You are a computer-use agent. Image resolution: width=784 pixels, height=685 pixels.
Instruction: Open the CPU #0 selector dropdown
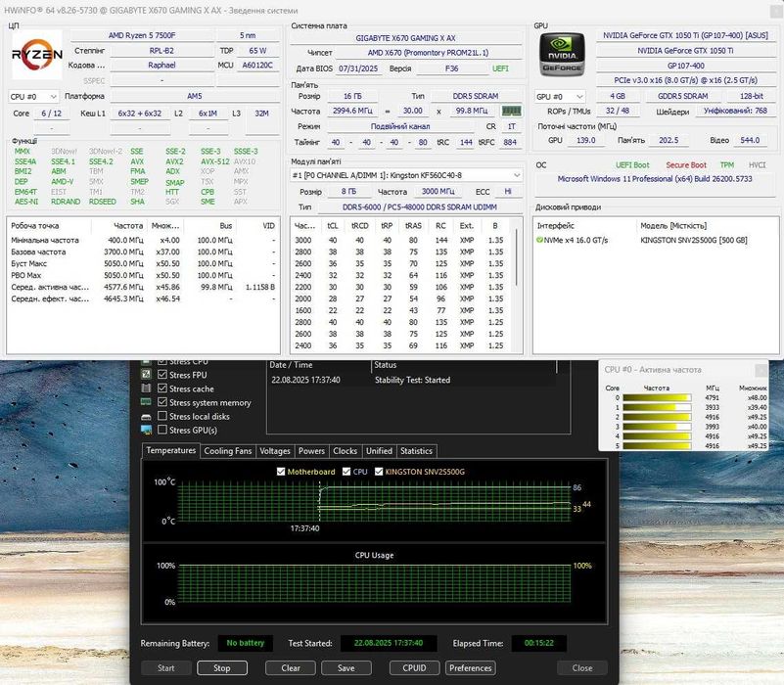coord(33,97)
